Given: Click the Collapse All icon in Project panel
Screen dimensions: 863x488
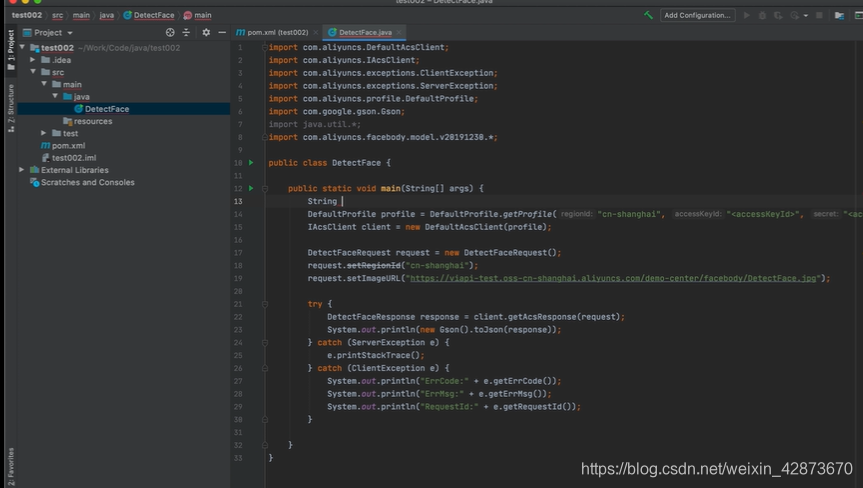Looking at the screenshot, I should point(186,32).
